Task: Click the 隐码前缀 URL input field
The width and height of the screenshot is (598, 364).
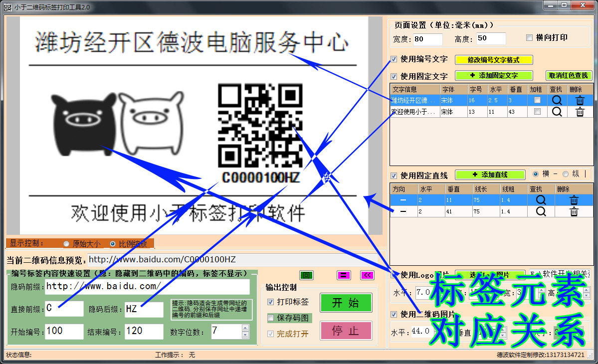Action: 147,286
